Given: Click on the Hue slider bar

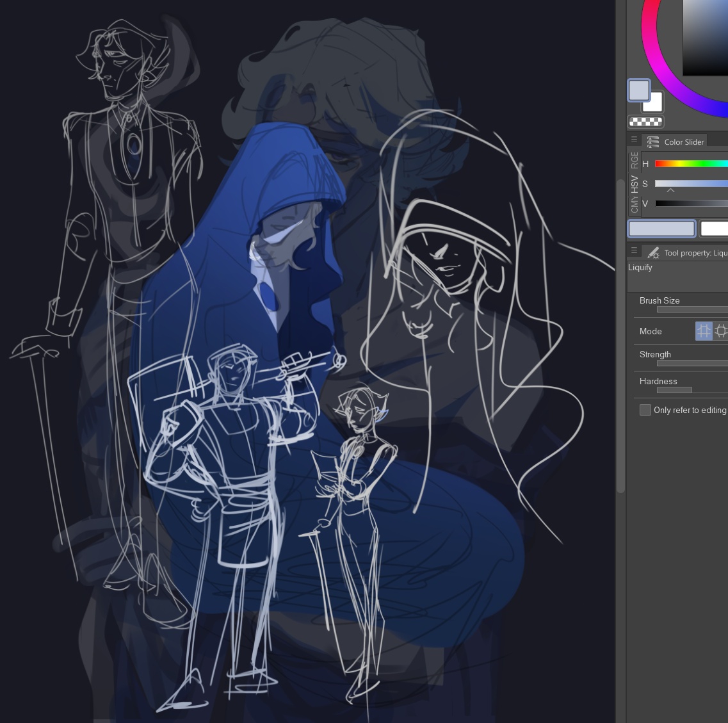Looking at the screenshot, I should (691, 164).
